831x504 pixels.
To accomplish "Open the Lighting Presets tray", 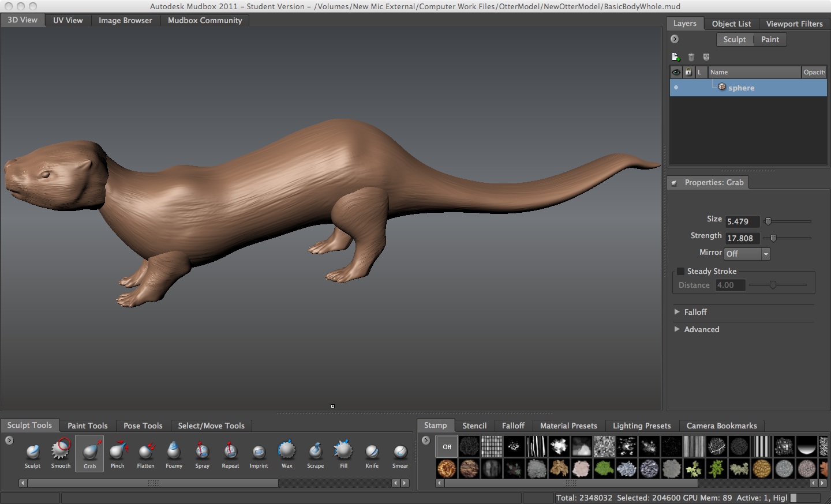I will point(641,426).
